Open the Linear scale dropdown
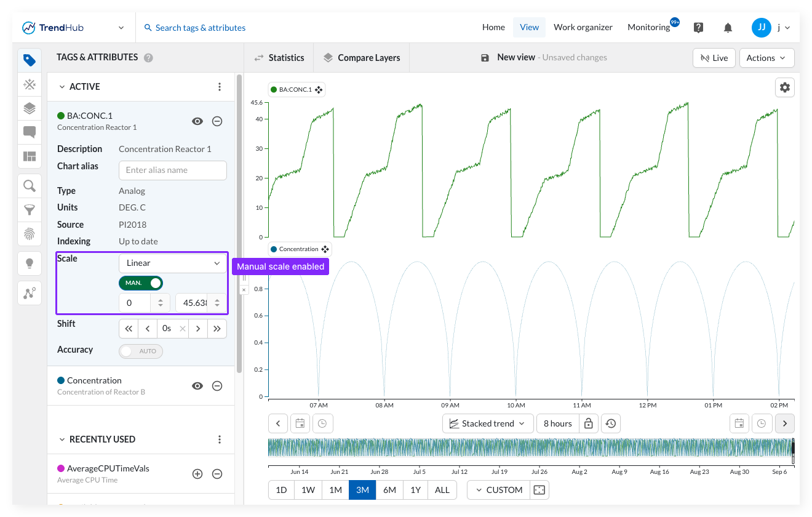The image size is (812, 517). (173, 263)
